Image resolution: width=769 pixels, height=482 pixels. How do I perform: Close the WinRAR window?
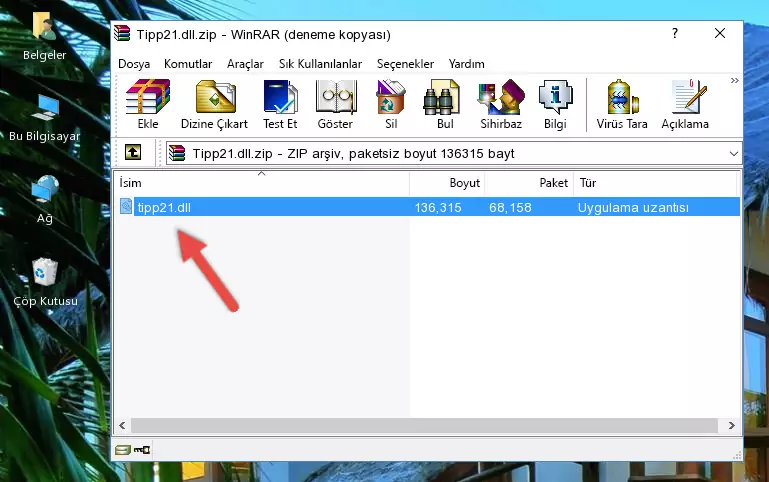(x=719, y=33)
